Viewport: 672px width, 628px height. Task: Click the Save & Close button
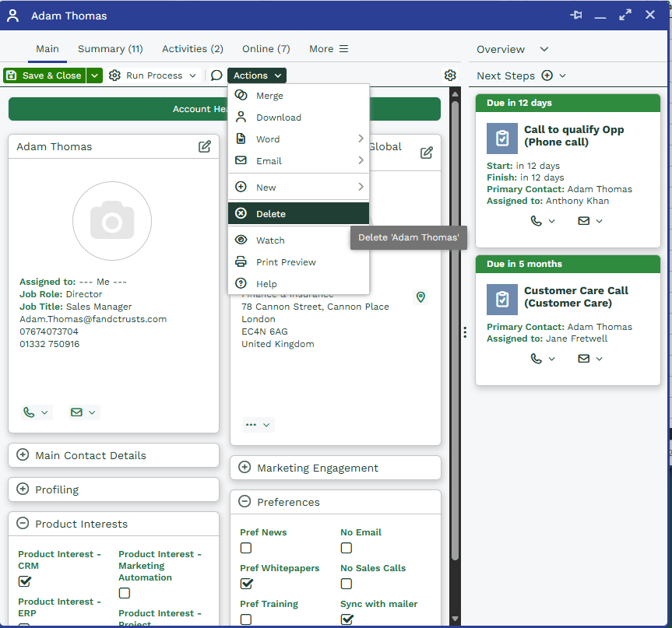click(x=44, y=75)
